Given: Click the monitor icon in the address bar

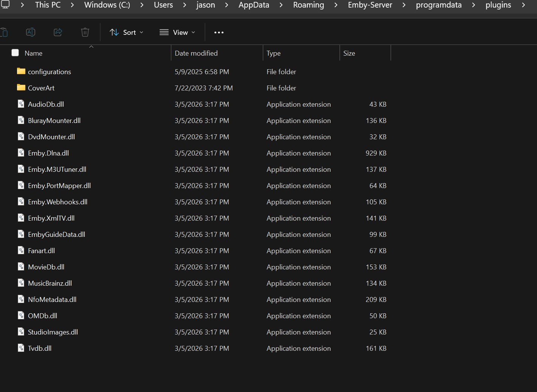Looking at the screenshot, I should click(5, 5).
